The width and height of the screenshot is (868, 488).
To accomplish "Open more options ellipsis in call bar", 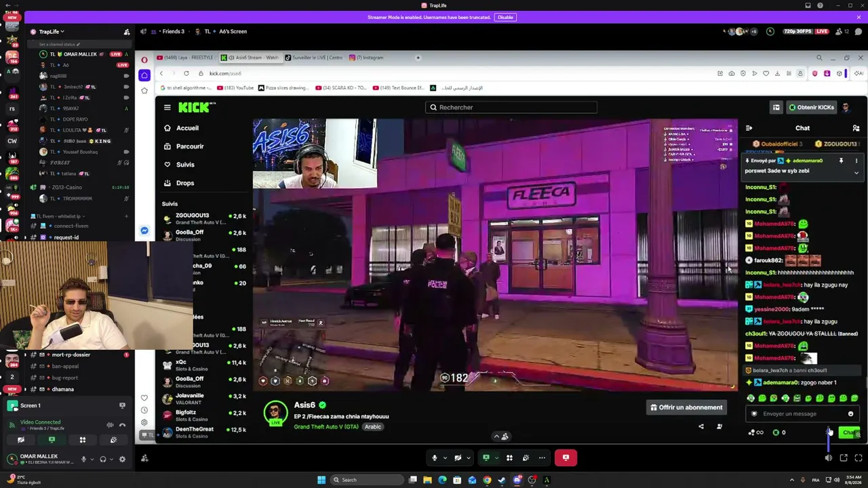I will [x=542, y=458].
